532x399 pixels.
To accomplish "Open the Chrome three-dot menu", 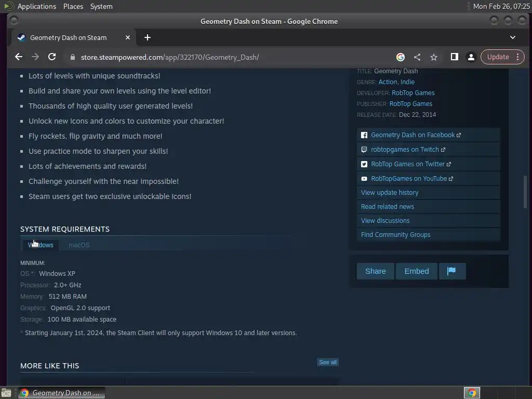I will point(518,57).
